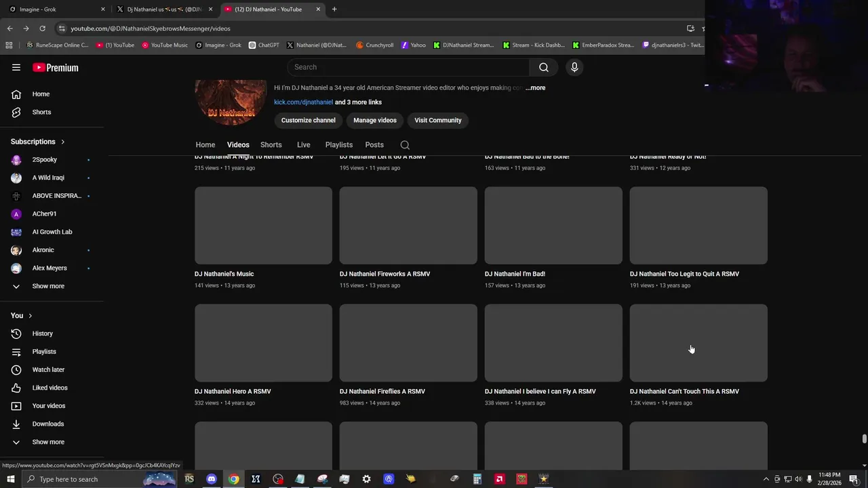The height and width of the screenshot is (488, 868).
Task: Click the Manage videos button
Action: 375,121
